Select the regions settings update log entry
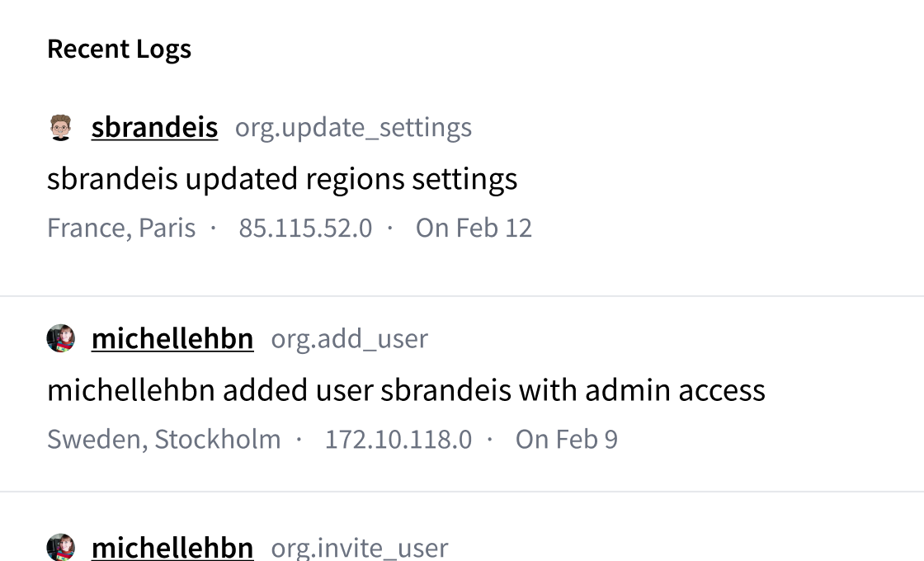 (283, 178)
